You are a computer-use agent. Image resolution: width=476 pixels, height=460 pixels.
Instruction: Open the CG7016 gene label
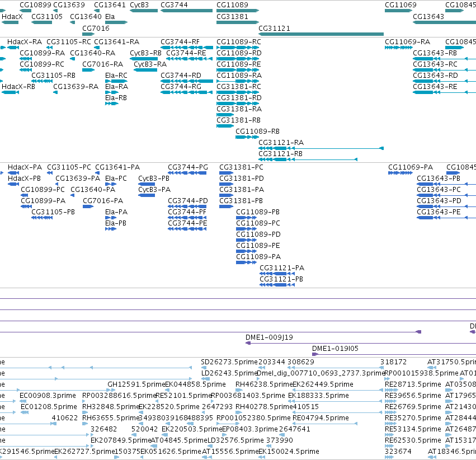tap(96, 28)
